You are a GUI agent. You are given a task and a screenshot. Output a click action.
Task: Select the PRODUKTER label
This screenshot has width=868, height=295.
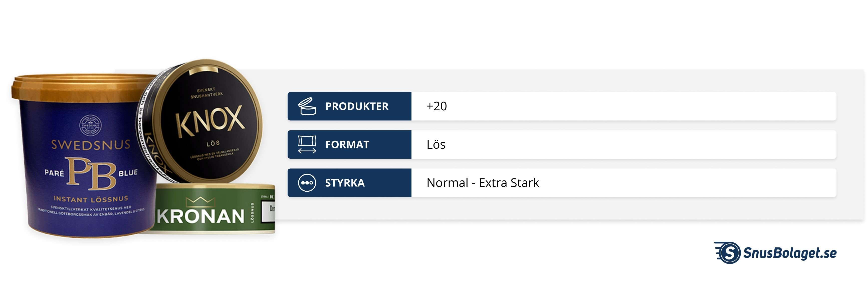pyautogui.click(x=356, y=106)
